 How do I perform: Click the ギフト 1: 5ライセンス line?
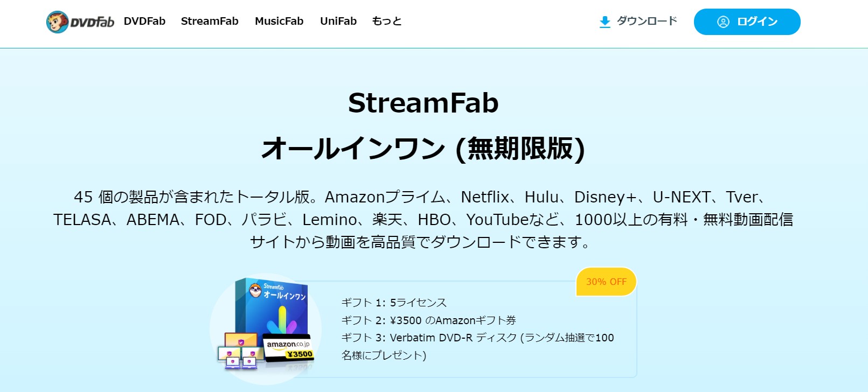pyautogui.click(x=394, y=303)
